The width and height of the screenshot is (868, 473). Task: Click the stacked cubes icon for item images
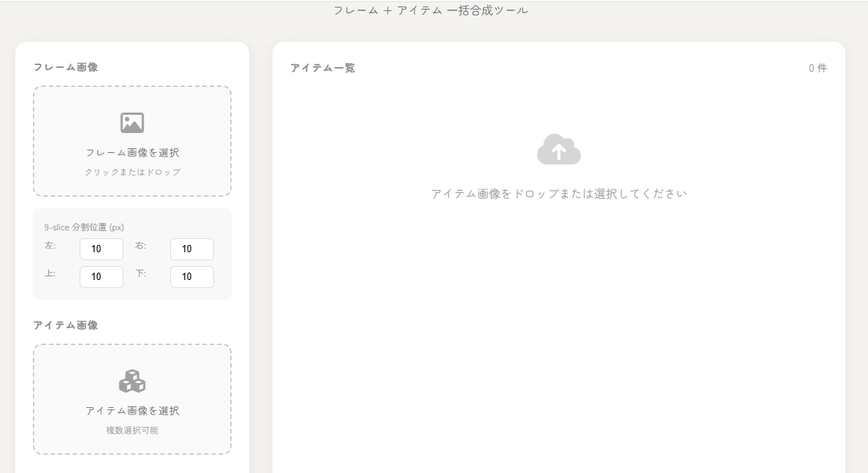132,381
